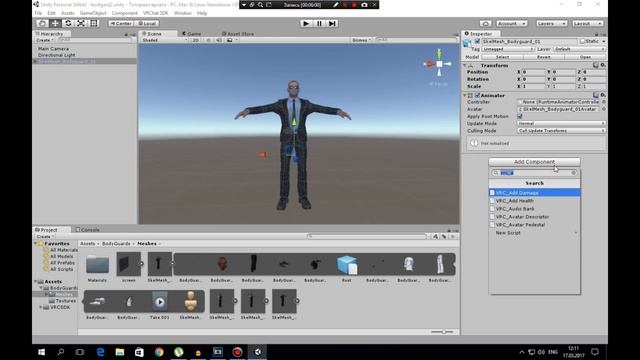
Task: Open the Culling Mode dropdown
Action: 561,131
